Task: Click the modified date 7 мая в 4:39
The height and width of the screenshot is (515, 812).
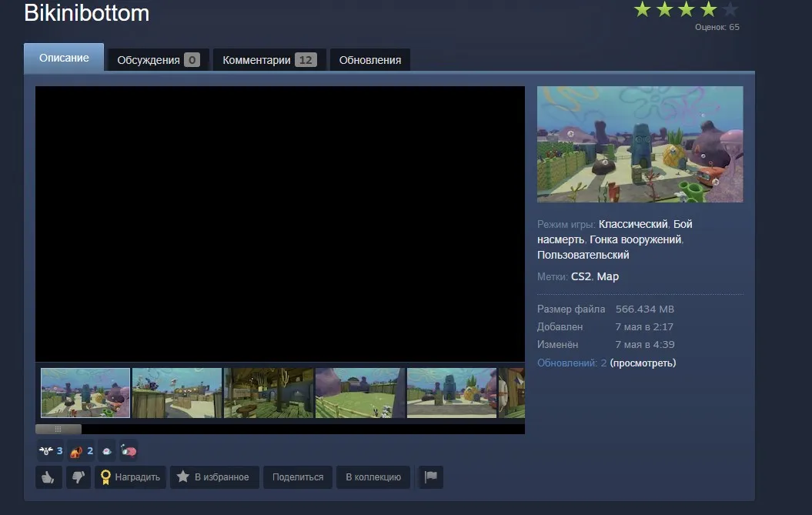Action: pos(645,345)
